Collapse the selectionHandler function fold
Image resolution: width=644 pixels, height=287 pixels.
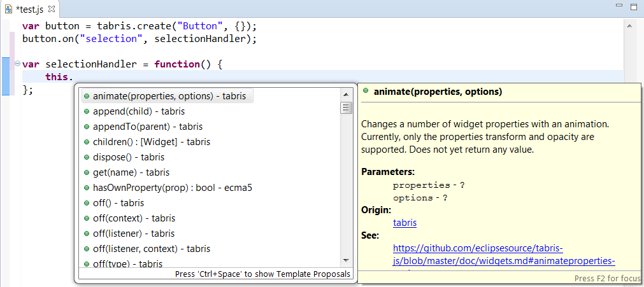[x=17, y=64]
